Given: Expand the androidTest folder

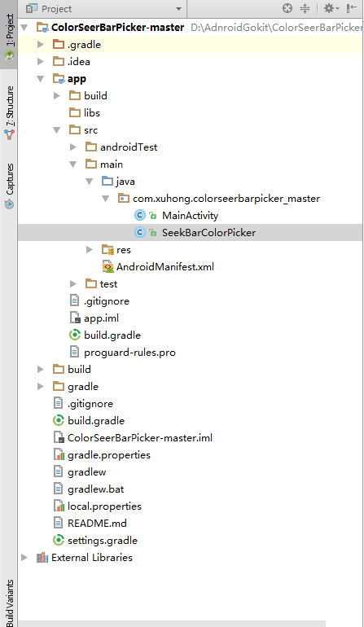Looking at the screenshot, I should click(x=72, y=147).
